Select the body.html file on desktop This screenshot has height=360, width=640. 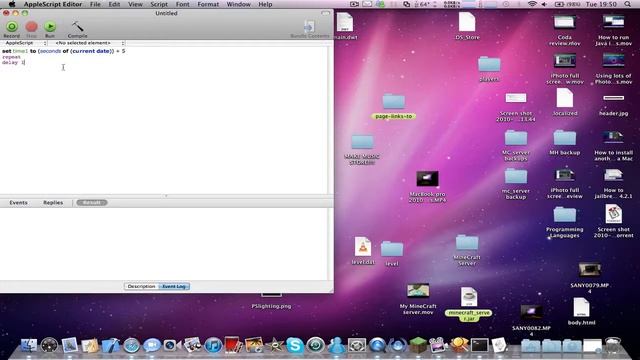coord(581,311)
